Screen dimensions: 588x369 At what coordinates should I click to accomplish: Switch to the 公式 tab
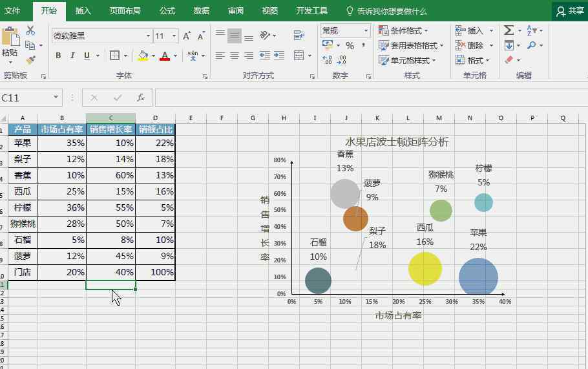pos(167,10)
